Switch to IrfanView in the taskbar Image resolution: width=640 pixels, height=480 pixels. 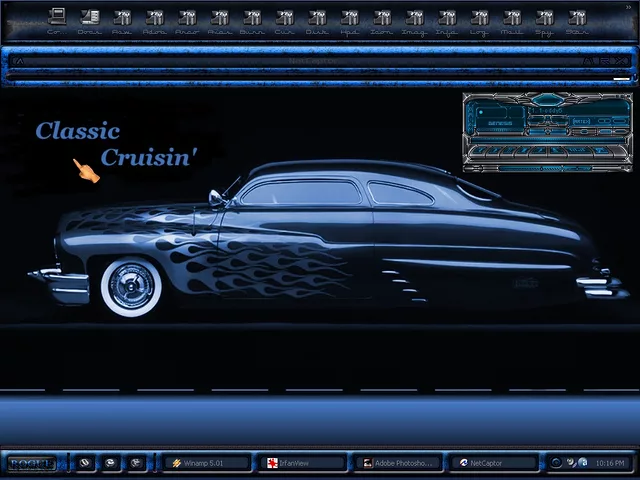coord(302,463)
